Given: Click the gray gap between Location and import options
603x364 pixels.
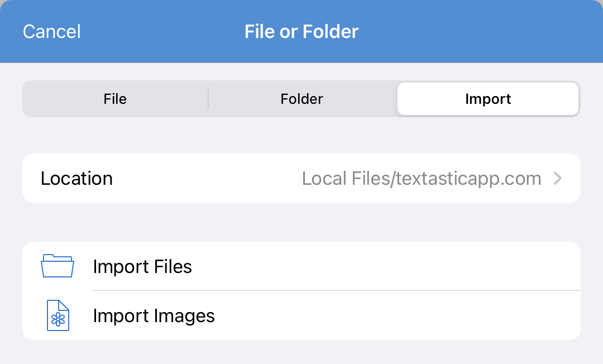Looking at the screenshot, I should (301, 222).
